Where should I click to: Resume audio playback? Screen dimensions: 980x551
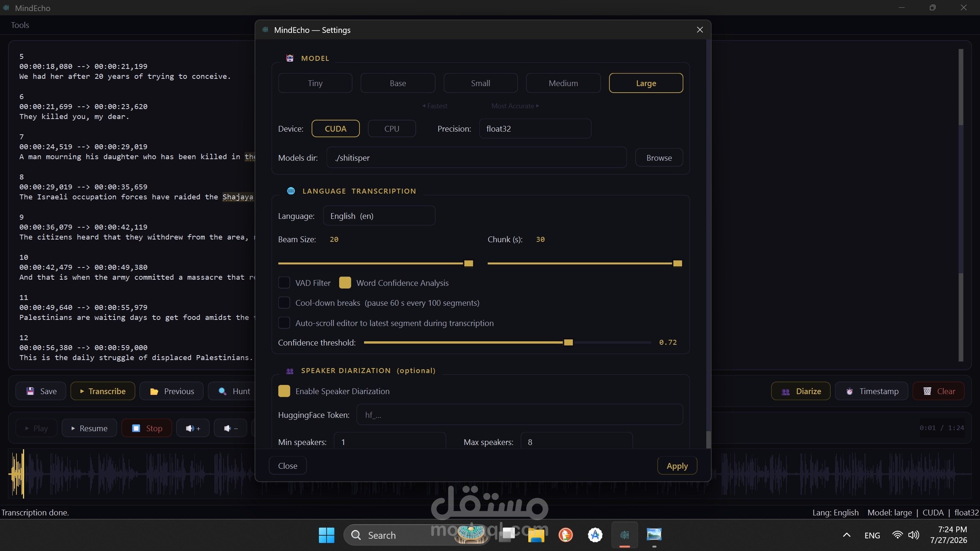click(x=89, y=428)
